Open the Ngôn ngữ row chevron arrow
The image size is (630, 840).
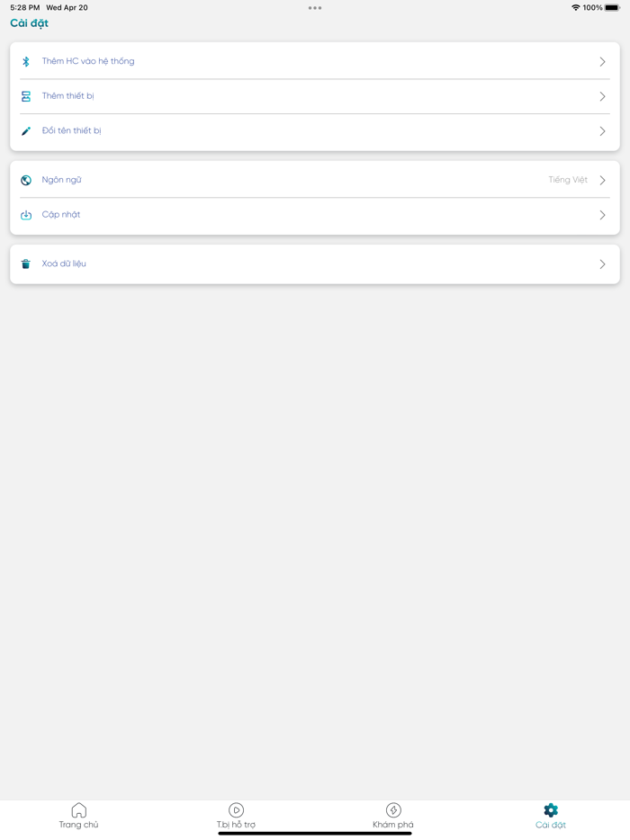(602, 181)
